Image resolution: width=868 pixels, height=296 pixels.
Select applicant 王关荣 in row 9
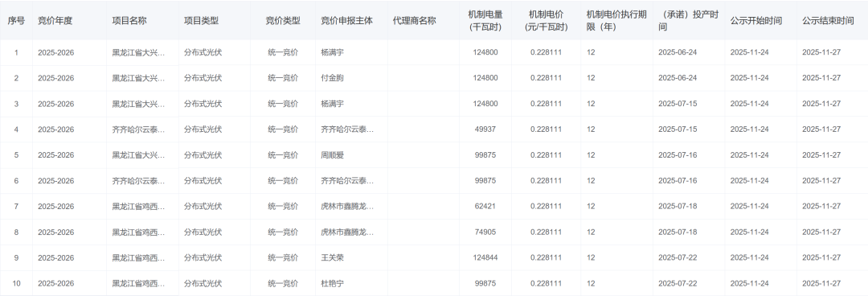coord(332,257)
